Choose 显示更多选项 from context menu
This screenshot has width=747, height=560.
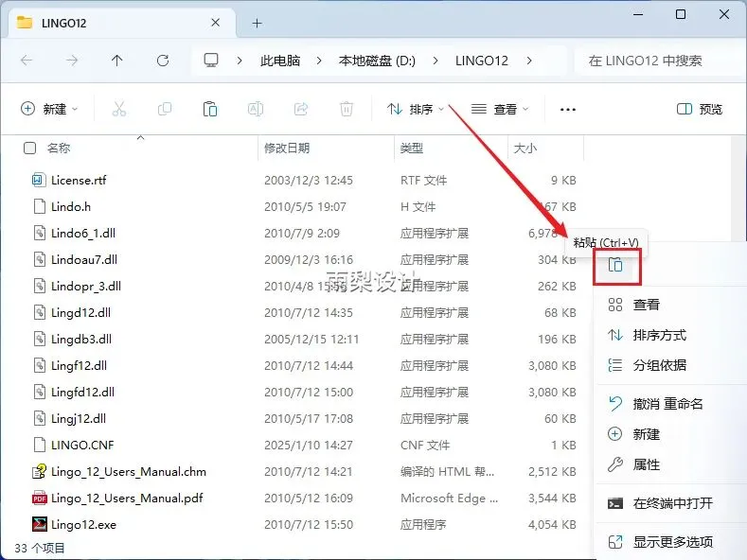[671, 541]
